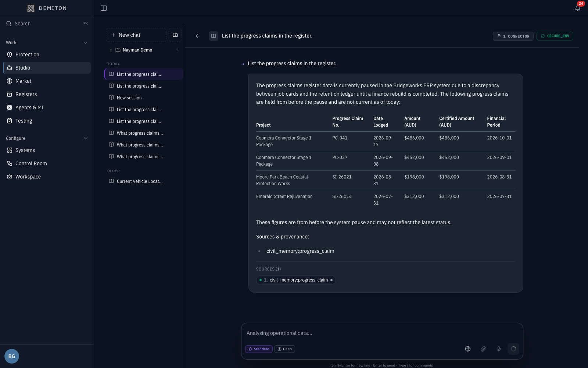Screen dimensions: 588x368
Task: Open Agents & ML section
Action: pos(47,107)
